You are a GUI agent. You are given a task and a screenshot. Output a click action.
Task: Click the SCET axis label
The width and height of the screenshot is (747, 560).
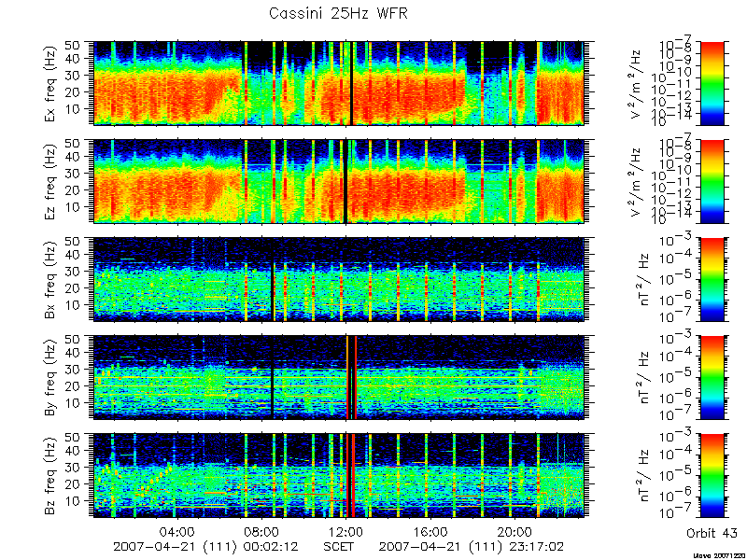click(339, 546)
